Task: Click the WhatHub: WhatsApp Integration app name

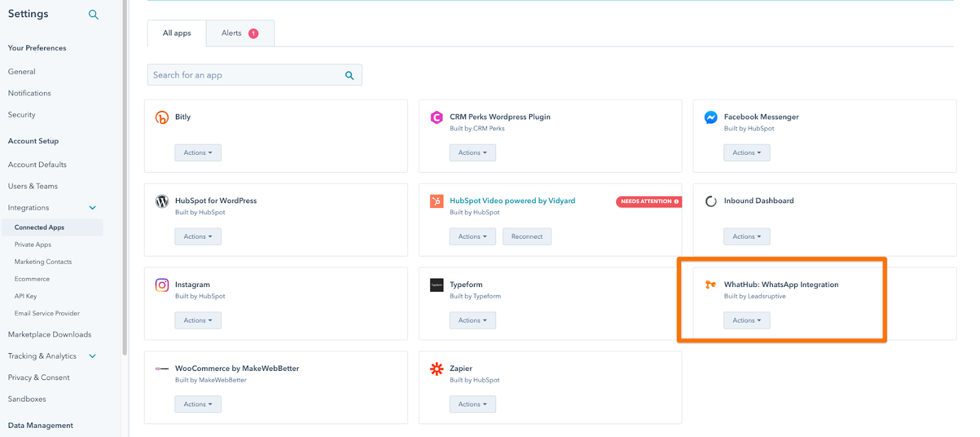Action: (x=782, y=285)
